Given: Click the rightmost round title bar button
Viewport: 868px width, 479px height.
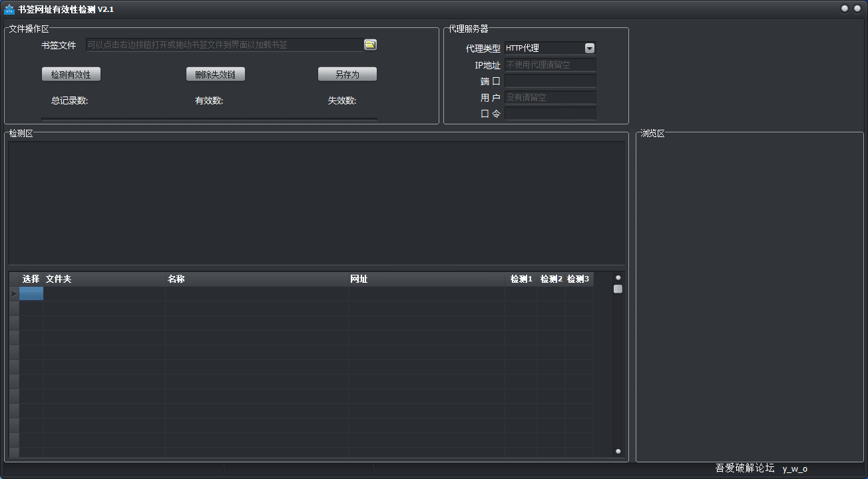Looking at the screenshot, I should click(857, 9).
